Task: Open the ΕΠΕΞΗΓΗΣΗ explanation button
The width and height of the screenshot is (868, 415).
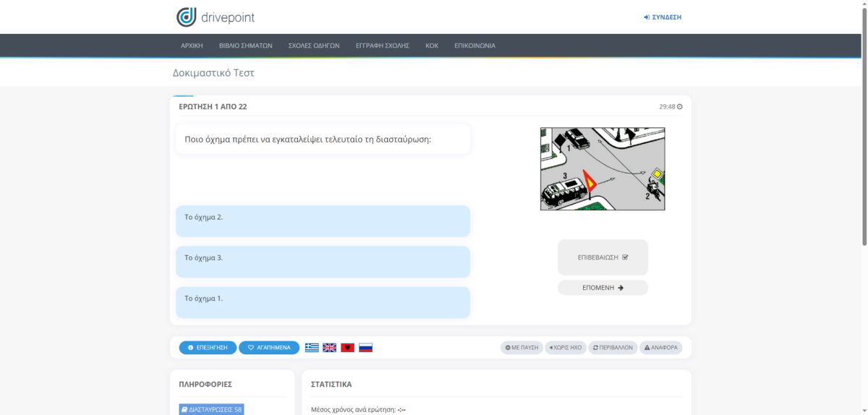Action: click(208, 348)
